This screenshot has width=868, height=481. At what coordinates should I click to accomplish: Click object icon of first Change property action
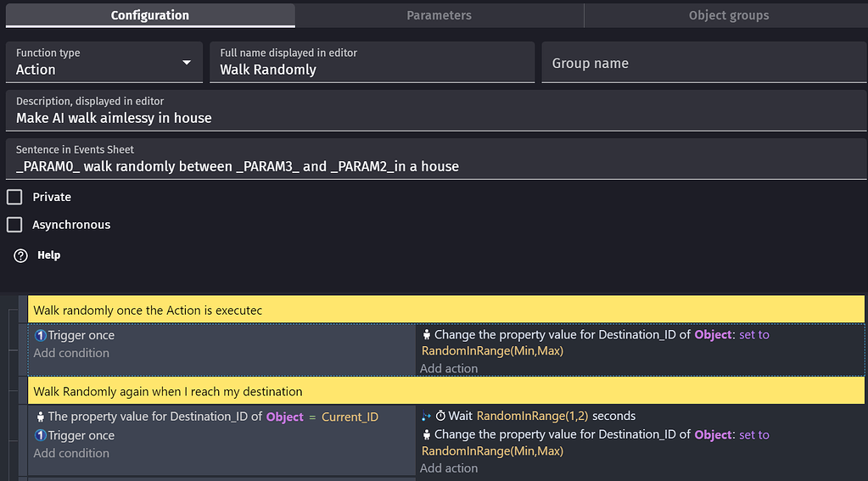[x=426, y=334]
